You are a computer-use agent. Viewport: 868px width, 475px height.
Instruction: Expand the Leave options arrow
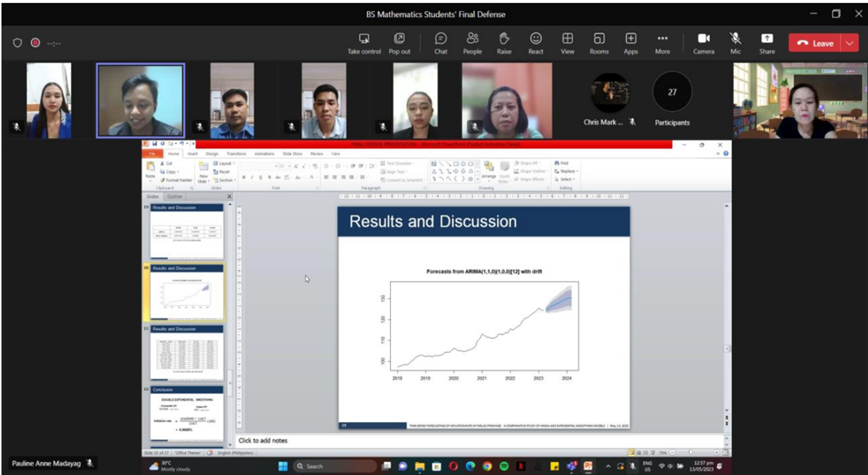point(851,43)
